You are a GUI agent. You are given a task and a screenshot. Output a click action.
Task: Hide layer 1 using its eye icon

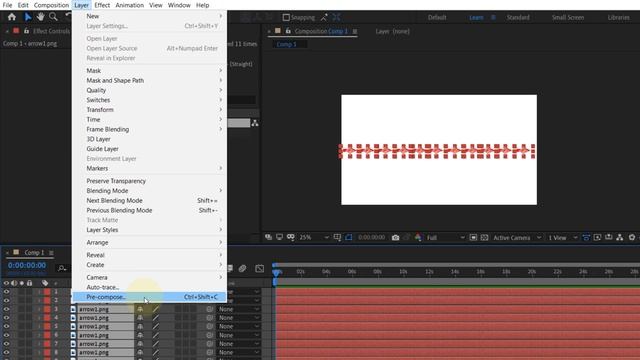[x=6, y=291]
